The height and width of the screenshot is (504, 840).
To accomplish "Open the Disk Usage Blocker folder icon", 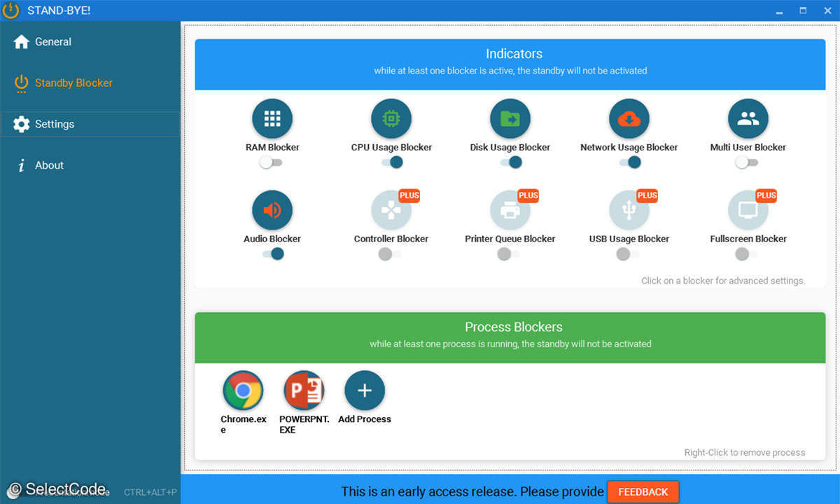I will pos(510,118).
